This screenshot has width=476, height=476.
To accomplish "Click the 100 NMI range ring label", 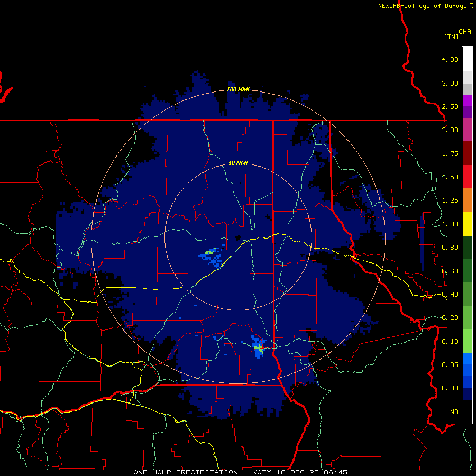I will (238, 89).
